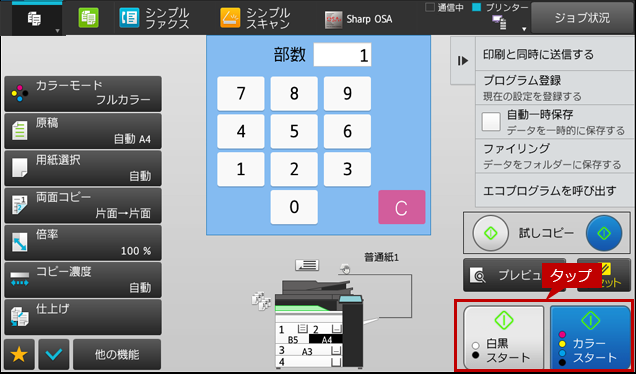The width and height of the screenshot is (636, 374).
Task: Tap keypad number 2
Action: click(294, 169)
